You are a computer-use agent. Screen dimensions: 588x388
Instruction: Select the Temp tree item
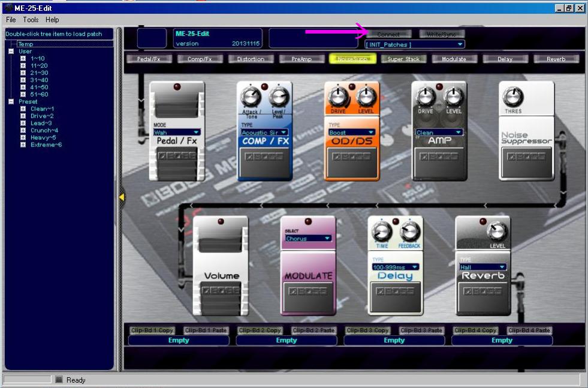click(x=26, y=44)
